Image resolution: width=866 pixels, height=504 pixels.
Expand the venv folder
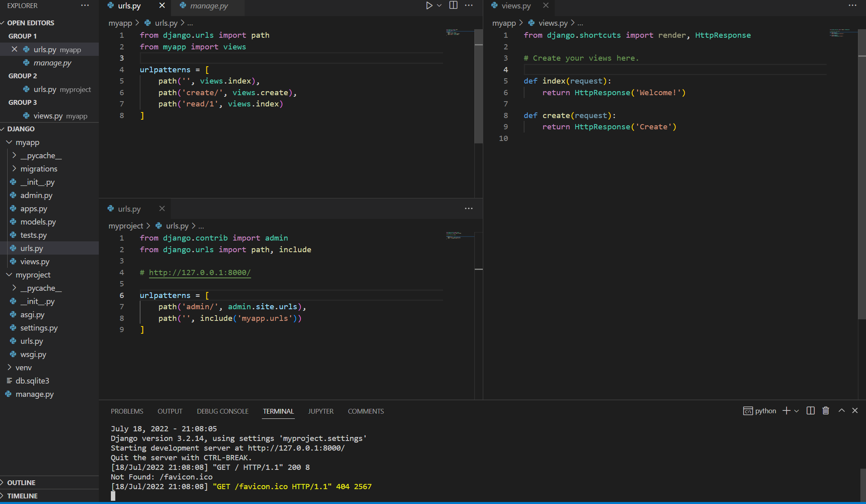point(23,367)
